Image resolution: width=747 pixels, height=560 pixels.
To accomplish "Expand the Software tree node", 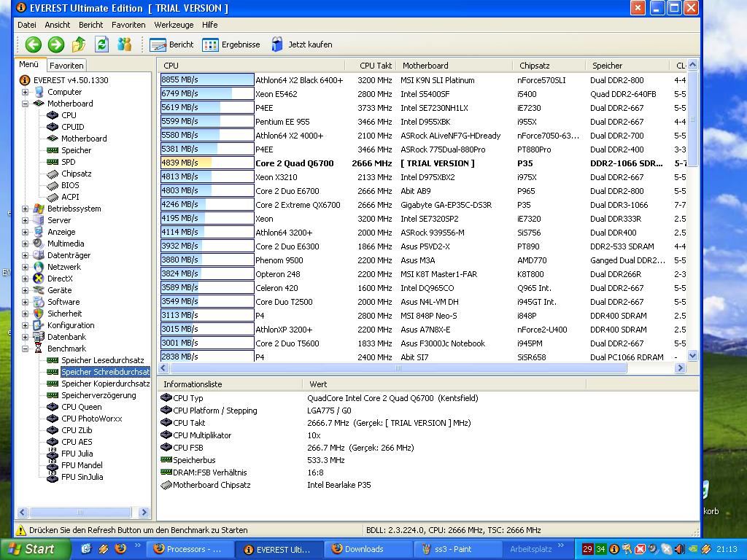I will click(26, 302).
